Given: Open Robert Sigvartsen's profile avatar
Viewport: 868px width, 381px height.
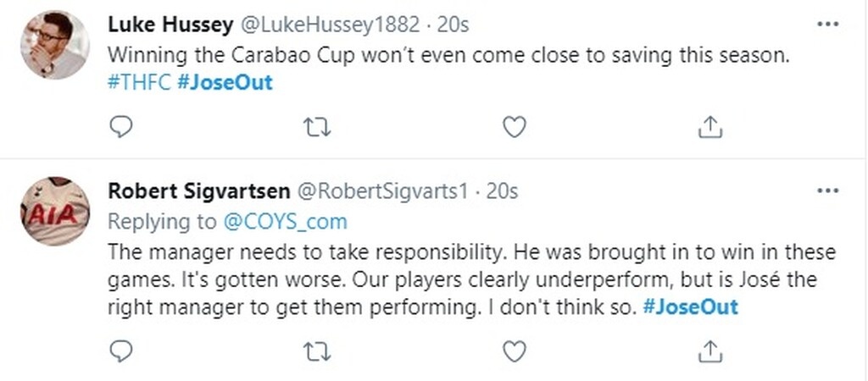Looking at the screenshot, I should pos(55,212).
